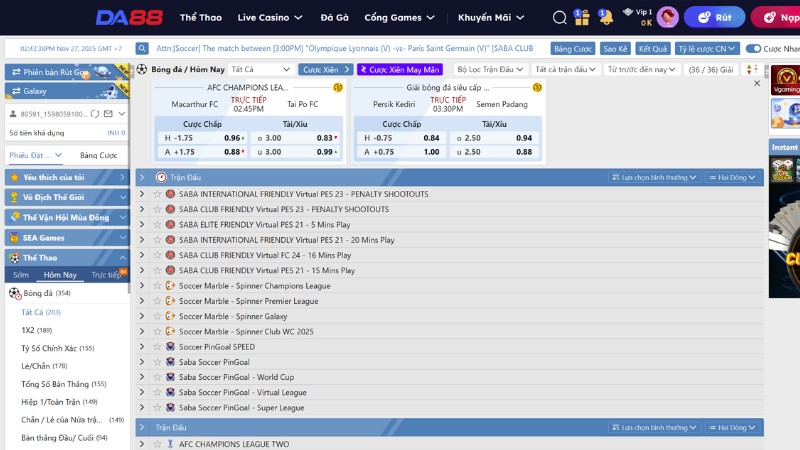
Task: Toggle the Cược Nhanh switch
Action: click(x=753, y=48)
